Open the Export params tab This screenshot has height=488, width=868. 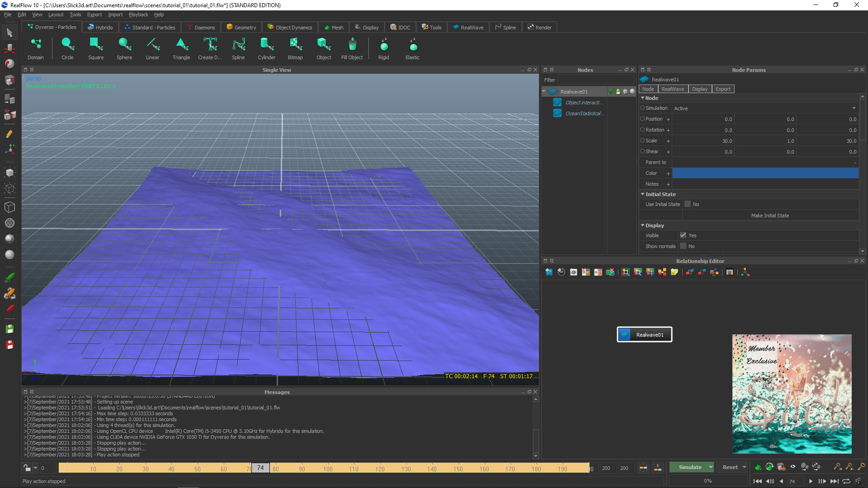723,89
